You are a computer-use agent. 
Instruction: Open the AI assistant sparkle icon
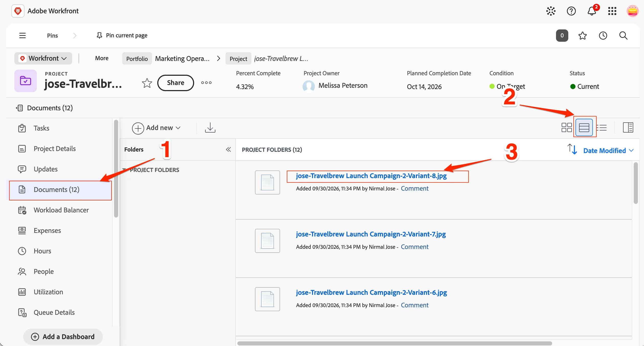(551, 11)
